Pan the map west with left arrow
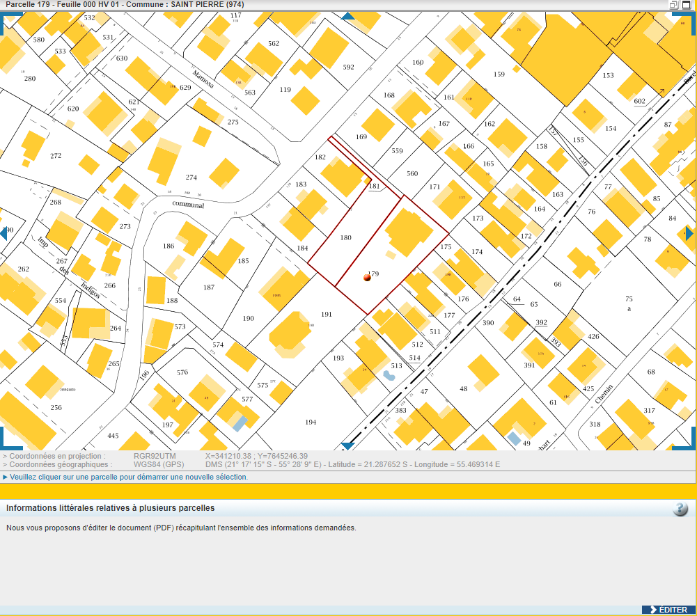Image resolution: width=697 pixels, height=616 pixels. 3,233
